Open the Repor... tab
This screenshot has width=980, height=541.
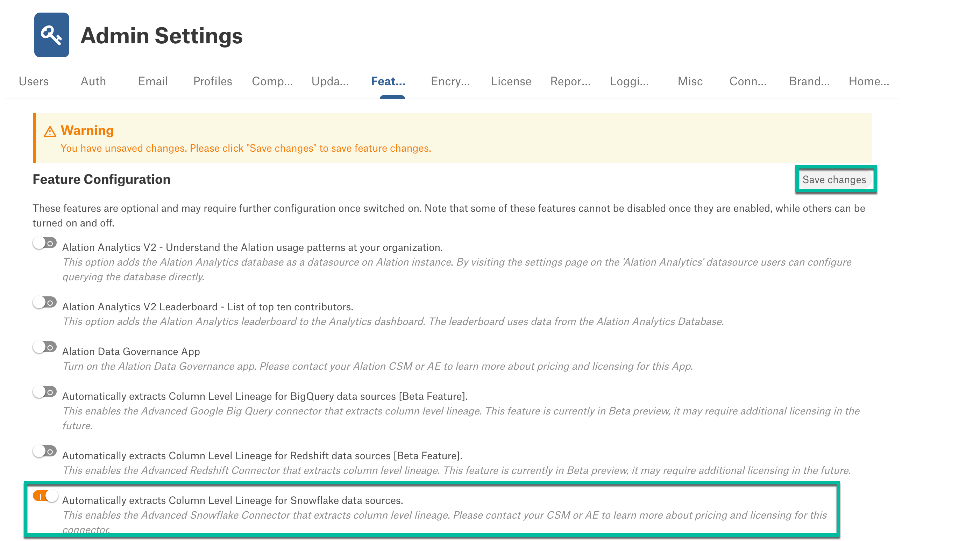[x=570, y=81]
